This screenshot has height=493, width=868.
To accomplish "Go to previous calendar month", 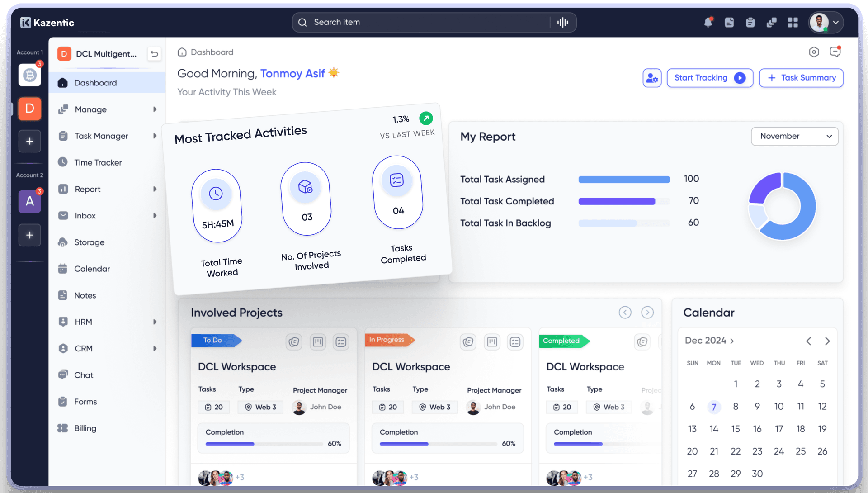I will click(x=809, y=341).
